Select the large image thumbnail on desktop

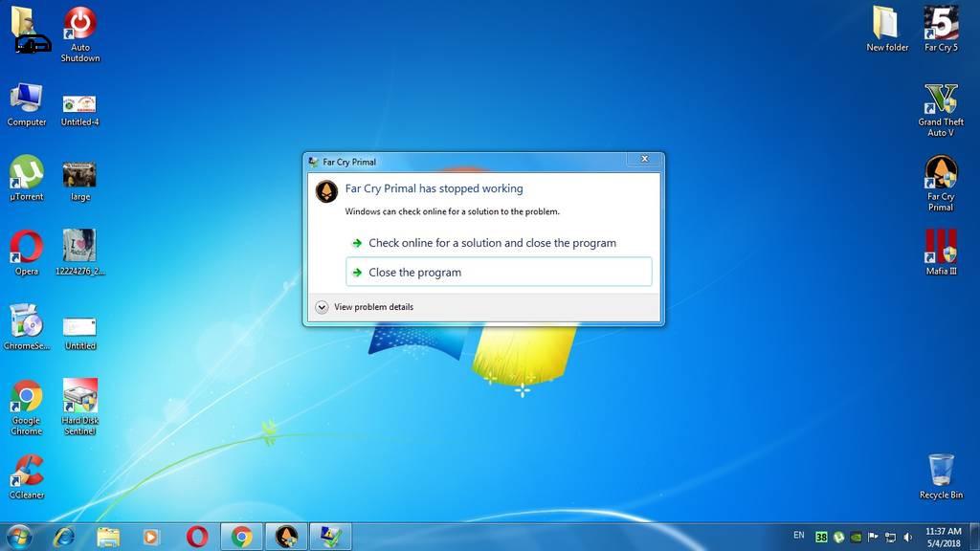tap(80, 175)
